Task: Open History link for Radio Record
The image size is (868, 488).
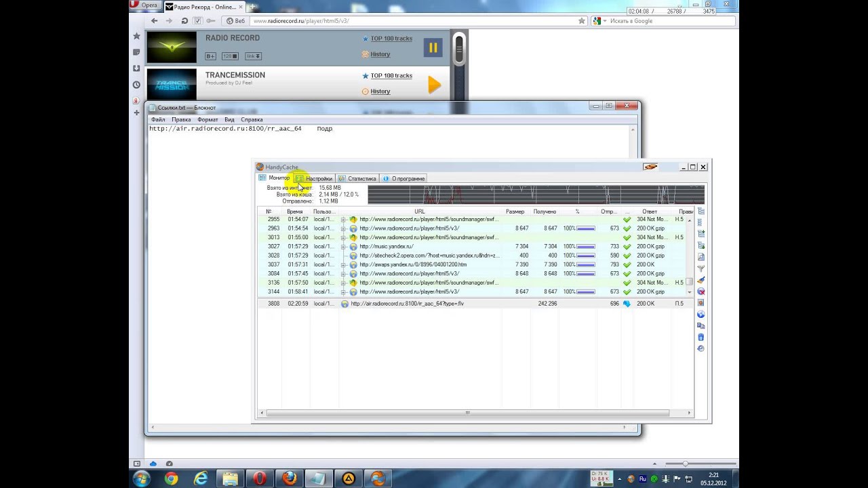Action: 380,54
